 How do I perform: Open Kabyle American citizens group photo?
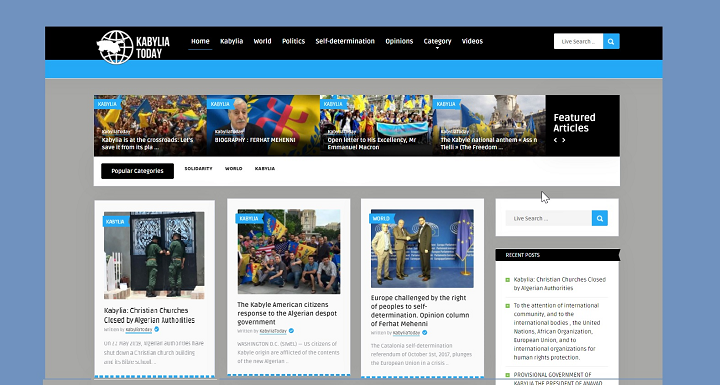tap(289, 251)
